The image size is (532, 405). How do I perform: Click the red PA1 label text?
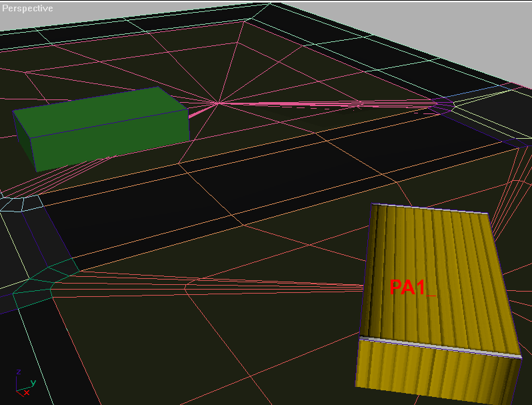click(x=407, y=288)
